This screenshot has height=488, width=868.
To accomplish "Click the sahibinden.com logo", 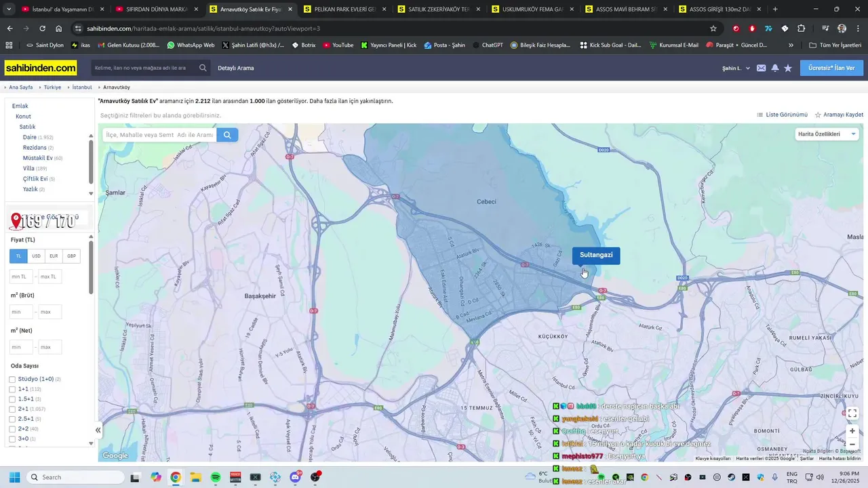I will click(41, 68).
